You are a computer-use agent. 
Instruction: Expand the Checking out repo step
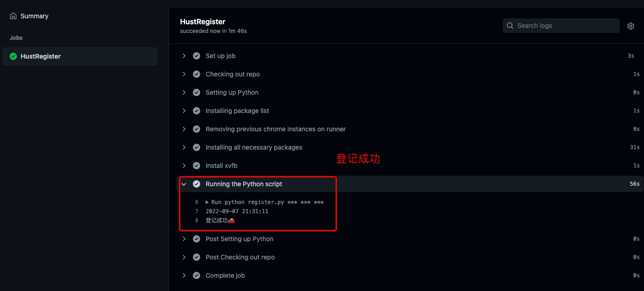pos(184,74)
